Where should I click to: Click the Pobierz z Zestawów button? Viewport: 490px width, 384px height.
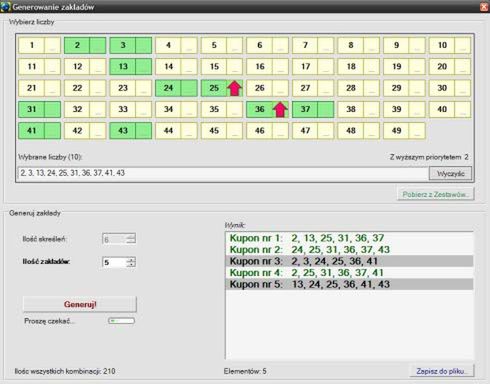pos(436,194)
